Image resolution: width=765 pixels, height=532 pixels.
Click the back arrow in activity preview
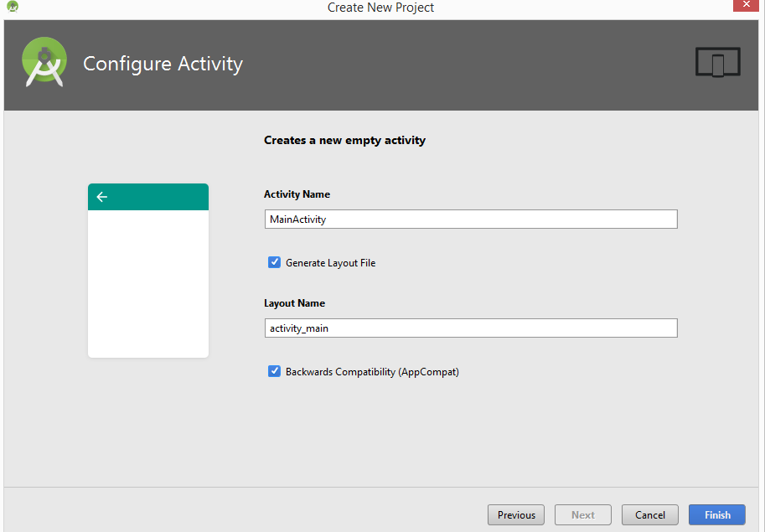[x=102, y=197]
